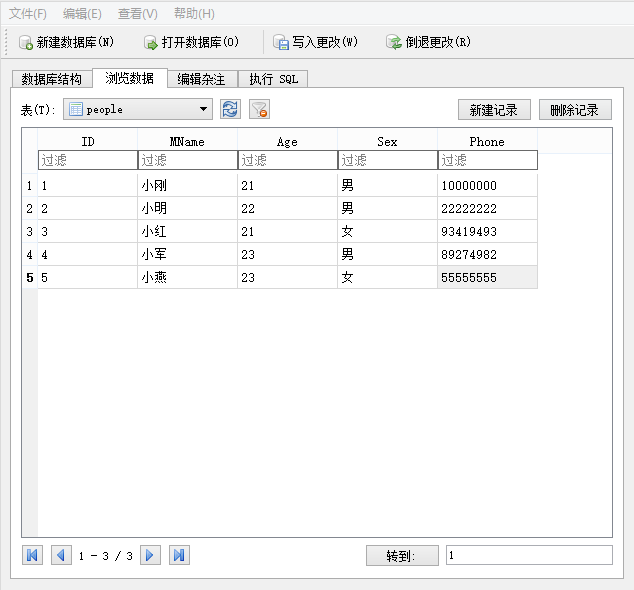Switch to 执行 SQL tab
Viewport: 634px width, 590px height.
tap(273, 79)
